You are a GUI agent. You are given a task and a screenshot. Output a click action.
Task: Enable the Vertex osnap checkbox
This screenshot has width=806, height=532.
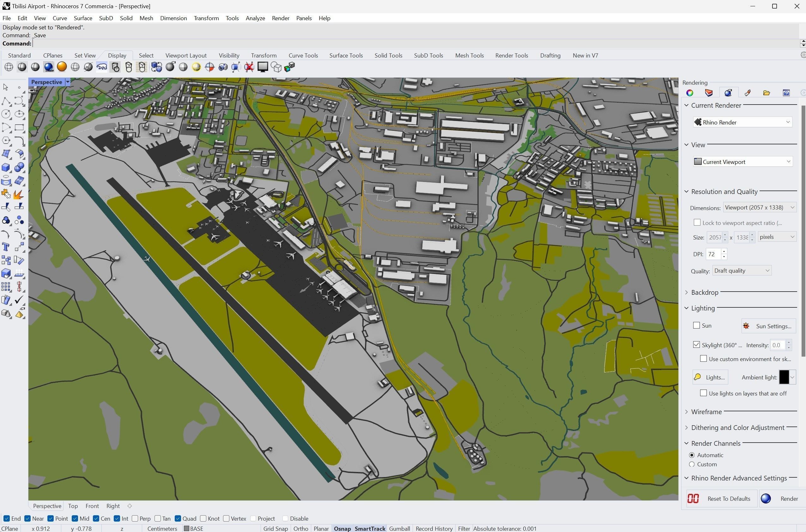pyautogui.click(x=227, y=518)
